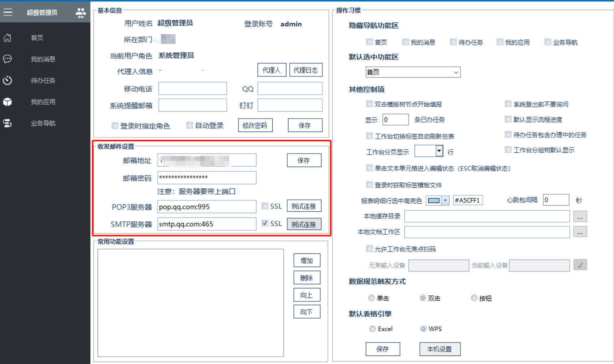Click the blue highlight color swatch
The image size is (614, 364).
434,201
